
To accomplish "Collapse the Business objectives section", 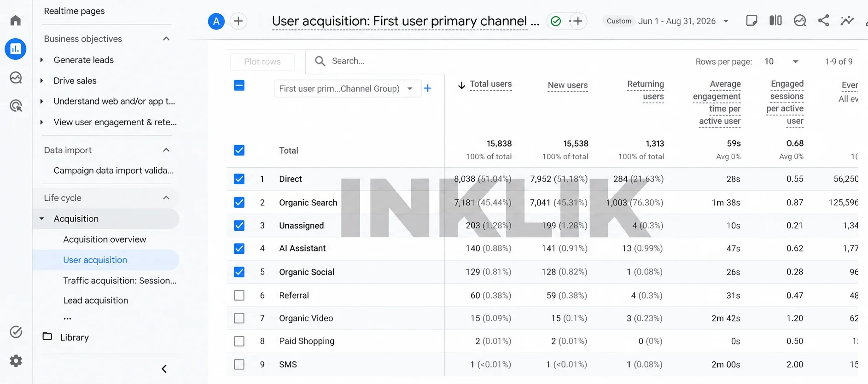I will tap(166, 39).
